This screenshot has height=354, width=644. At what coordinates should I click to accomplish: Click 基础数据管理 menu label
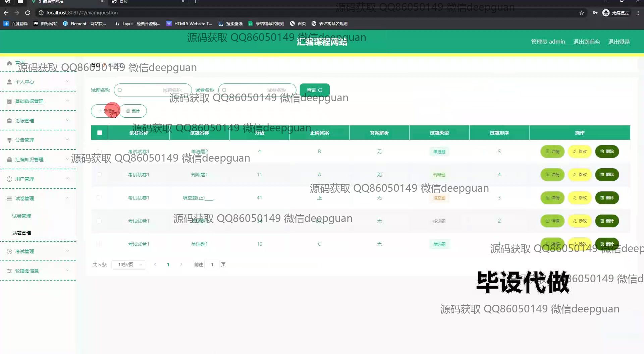[x=29, y=101]
